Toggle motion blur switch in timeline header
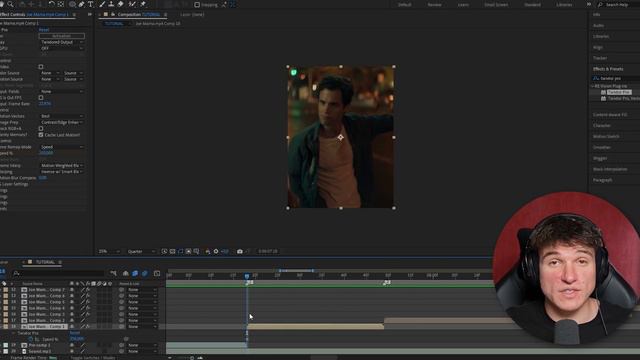640x360 pixels. (x=144, y=273)
